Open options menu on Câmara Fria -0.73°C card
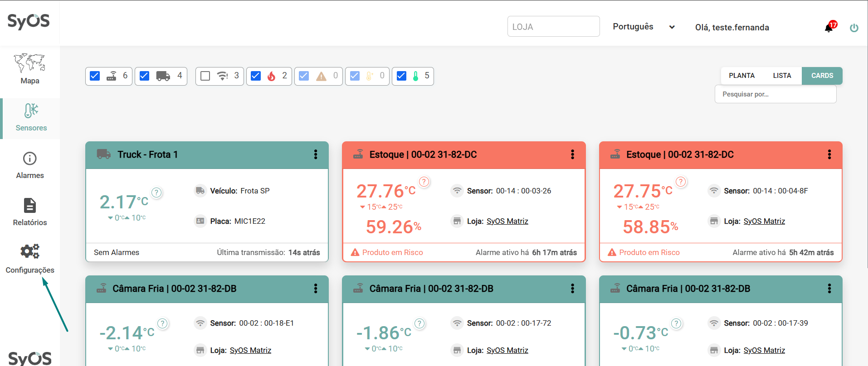868x366 pixels. [x=829, y=289]
